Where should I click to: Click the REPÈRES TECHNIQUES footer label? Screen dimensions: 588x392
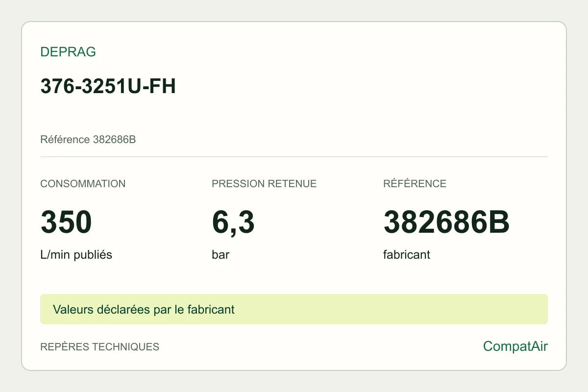100,347
